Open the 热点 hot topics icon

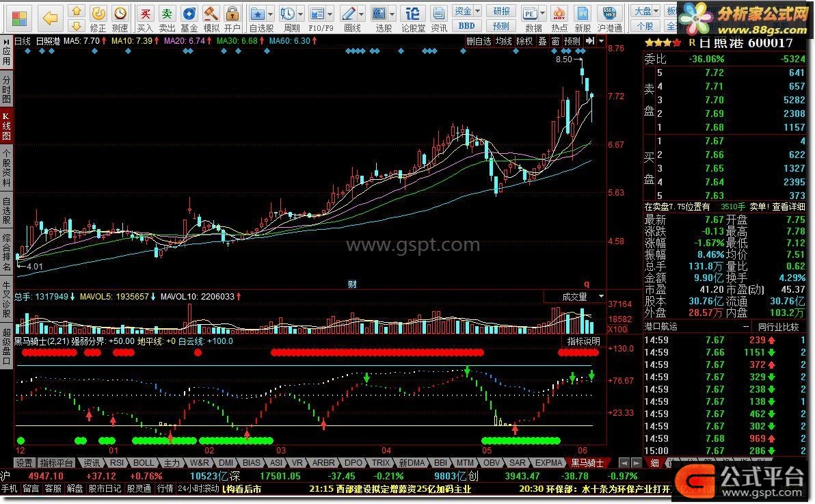(x=559, y=18)
